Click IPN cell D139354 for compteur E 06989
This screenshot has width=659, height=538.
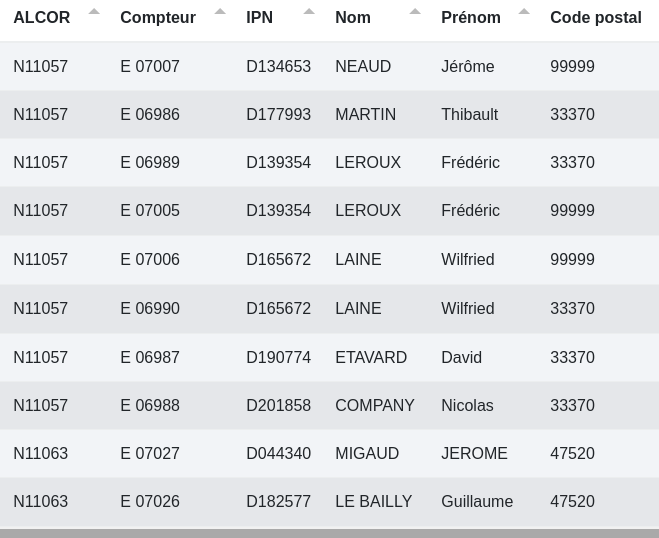click(278, 163)
